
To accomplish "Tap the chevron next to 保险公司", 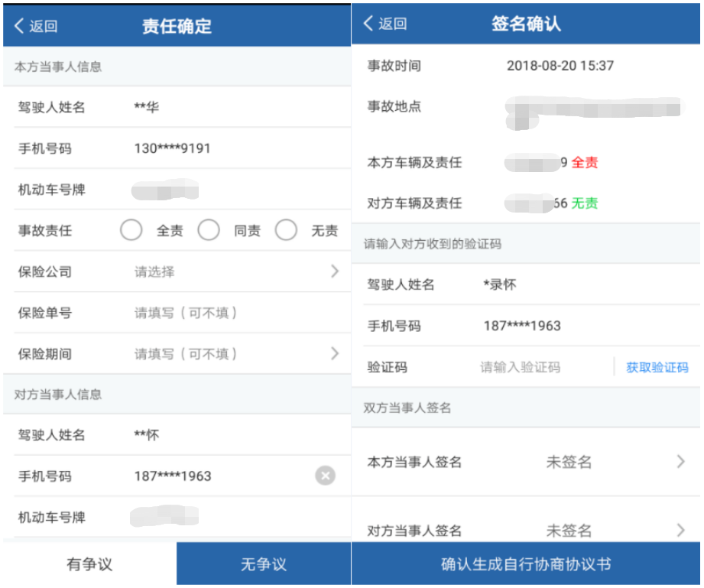I will [x=334, y=271].
